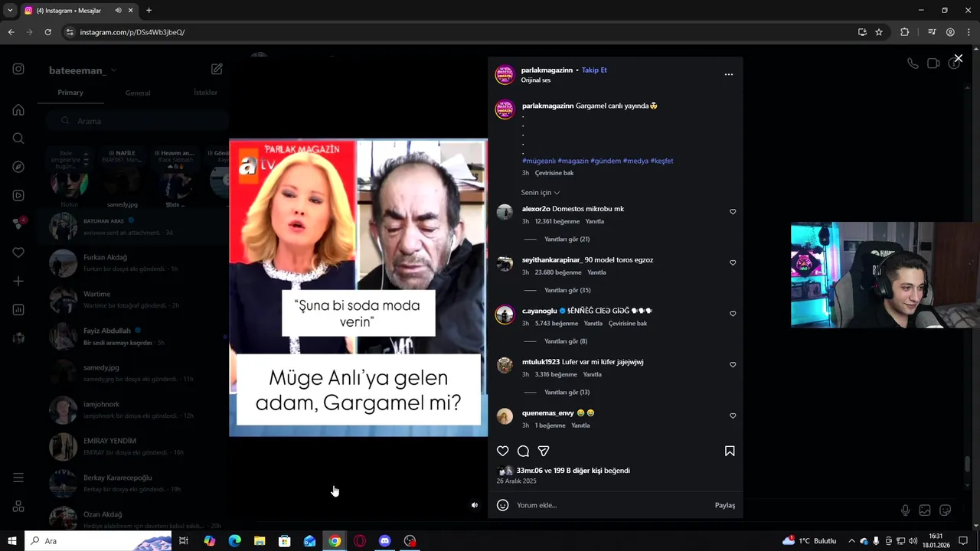Open #mügeanlı hashtag link

click(539, 161)
